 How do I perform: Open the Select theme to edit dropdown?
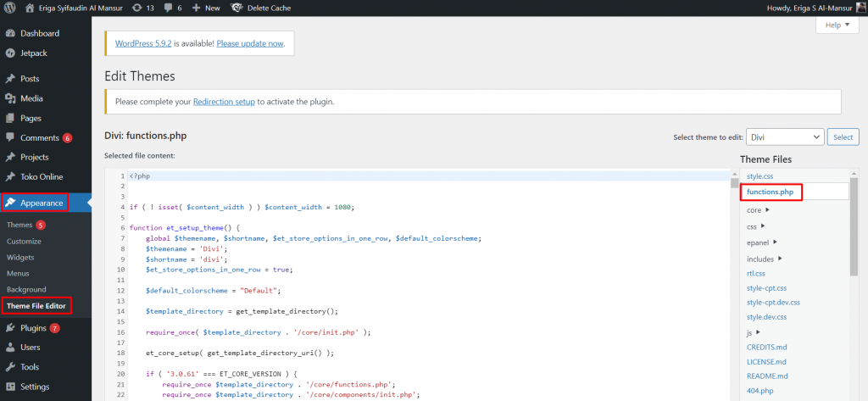click(x=785, y=136)
